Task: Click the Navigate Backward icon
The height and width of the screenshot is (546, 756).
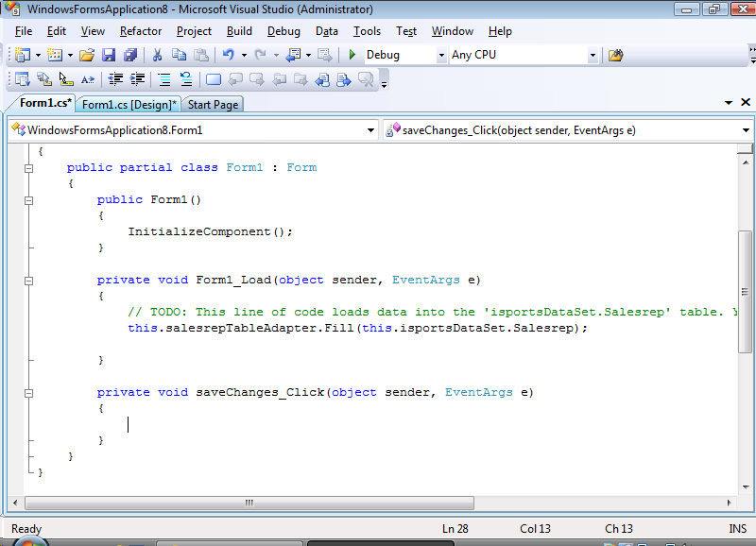Action: (293, 55)
